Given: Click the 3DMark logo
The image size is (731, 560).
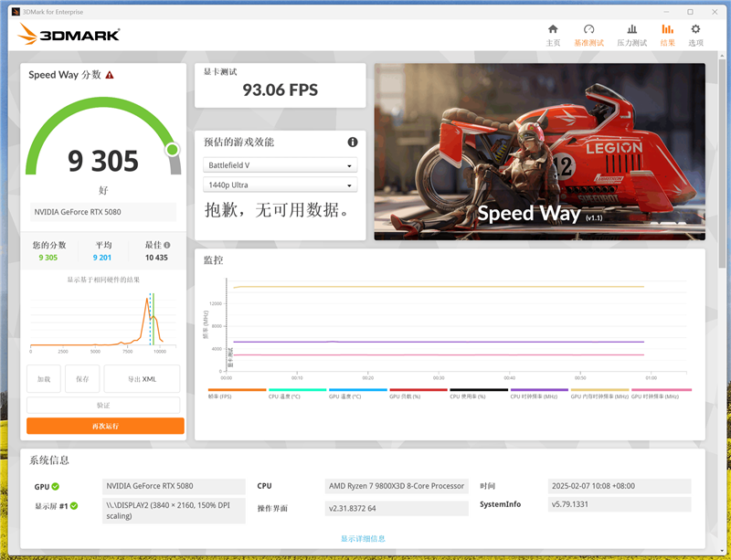Looking at the screenshot, I should coord(70,33).
